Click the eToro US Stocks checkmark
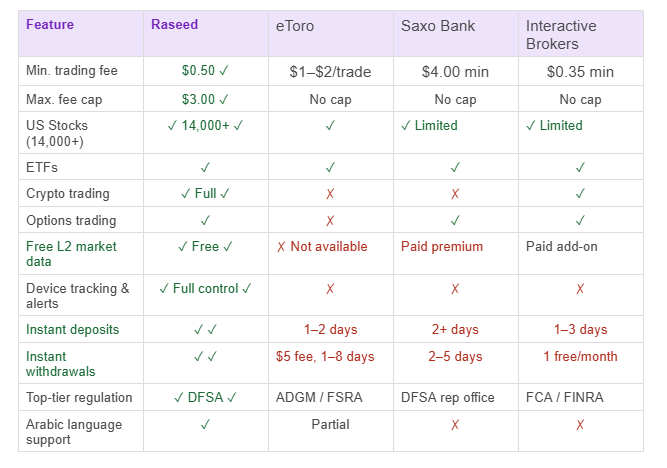Viewport: 667px width, 468px height. click(x=330, y=126)
